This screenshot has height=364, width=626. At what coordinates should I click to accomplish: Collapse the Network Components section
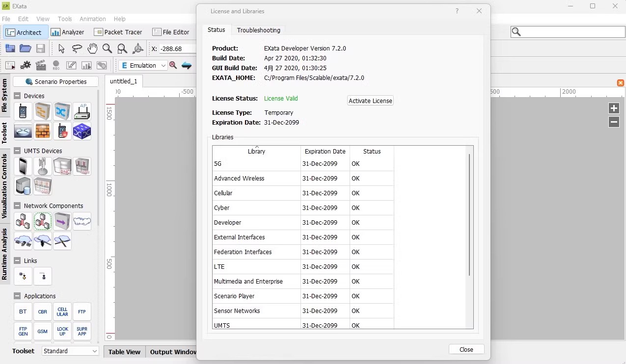pos(17,206)
